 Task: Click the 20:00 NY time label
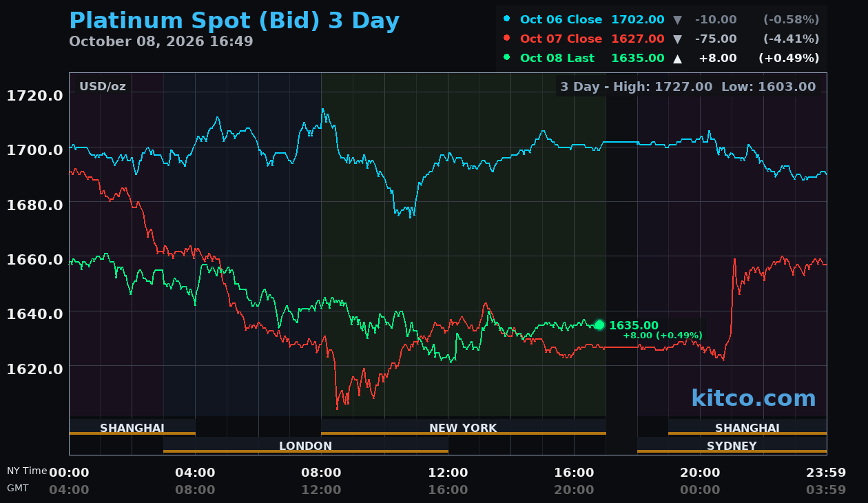coord(700,473)
